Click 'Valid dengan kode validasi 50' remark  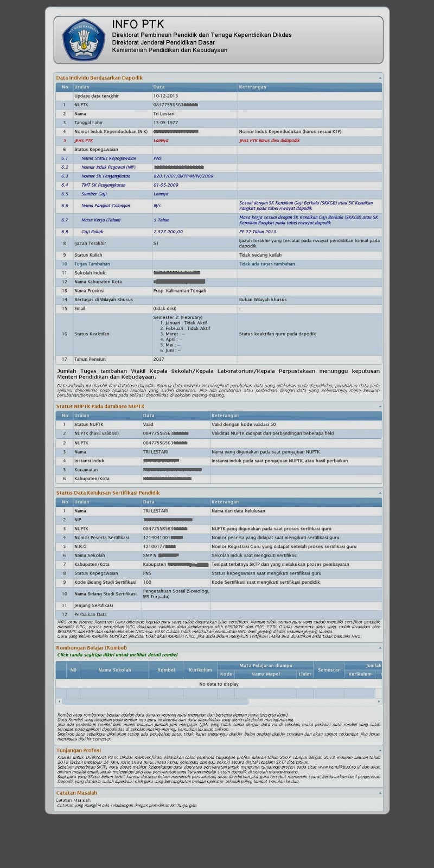[x=244, y=425]
